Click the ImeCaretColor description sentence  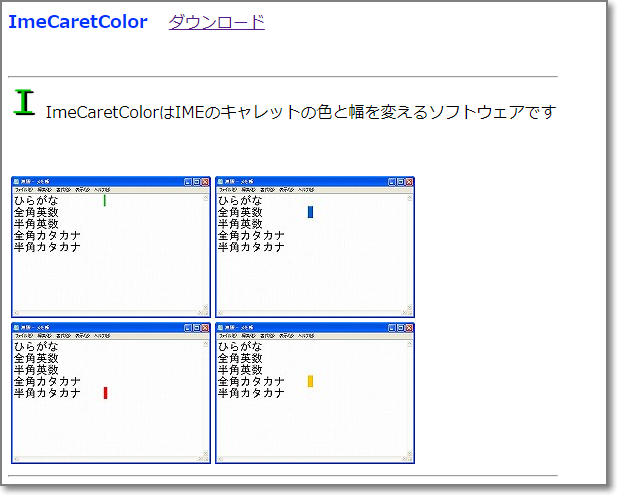[300, 112]
